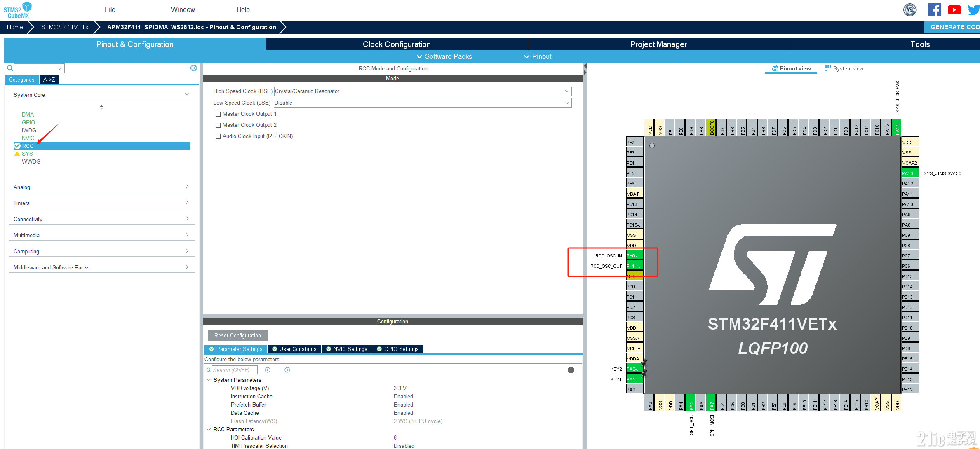The image size is (980, 449).
Task: Open the peripheral search combo box
Action: 39,68
